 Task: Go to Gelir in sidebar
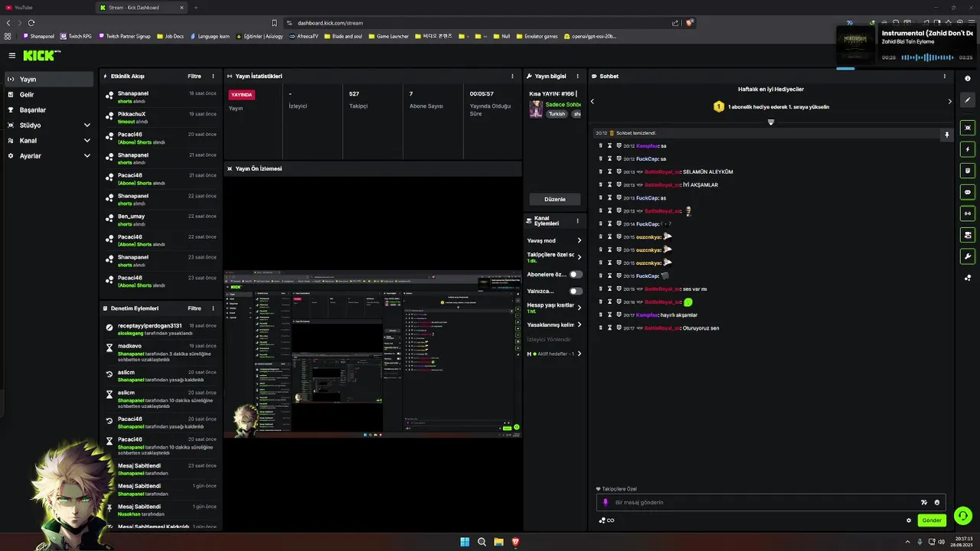(49, 95)
